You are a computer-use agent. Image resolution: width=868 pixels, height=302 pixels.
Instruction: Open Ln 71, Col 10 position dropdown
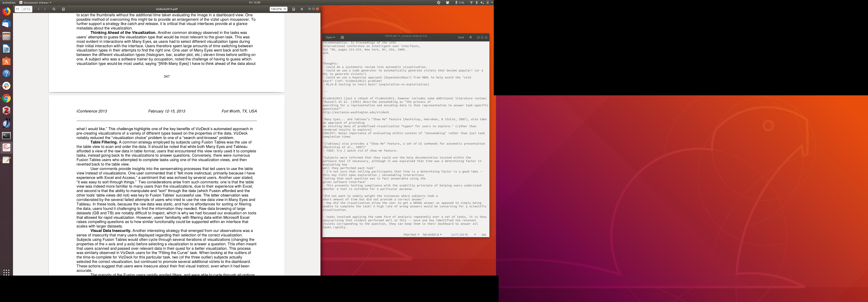click(463, 235)
